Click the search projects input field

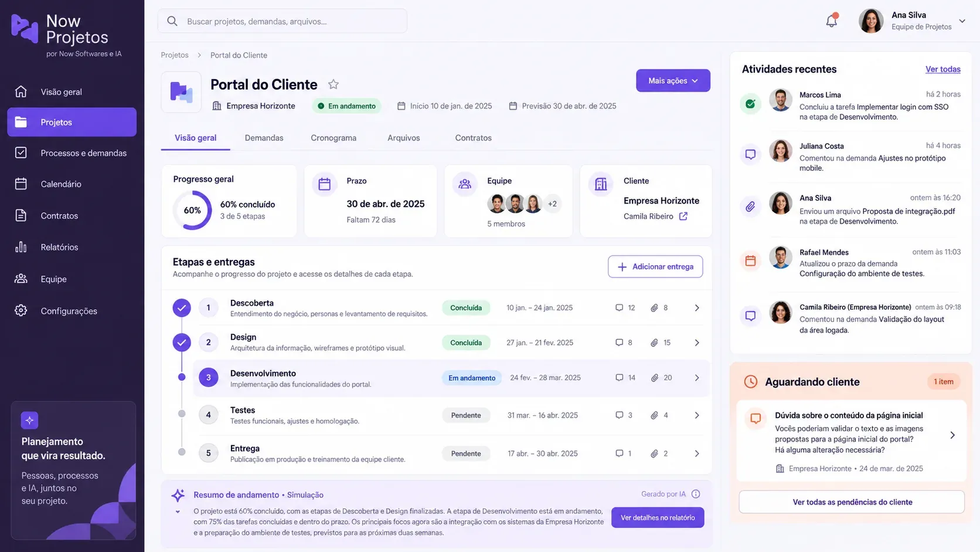pyautogui.click(x=283, y=21)
